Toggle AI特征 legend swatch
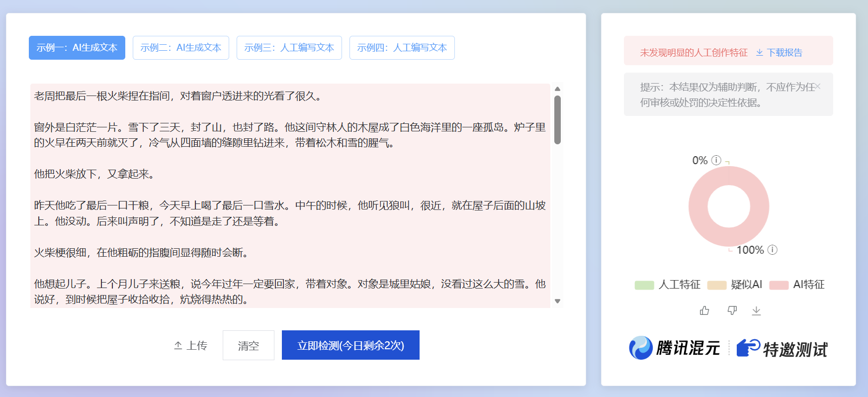868x397 pixels. click(x=779, y=285)
